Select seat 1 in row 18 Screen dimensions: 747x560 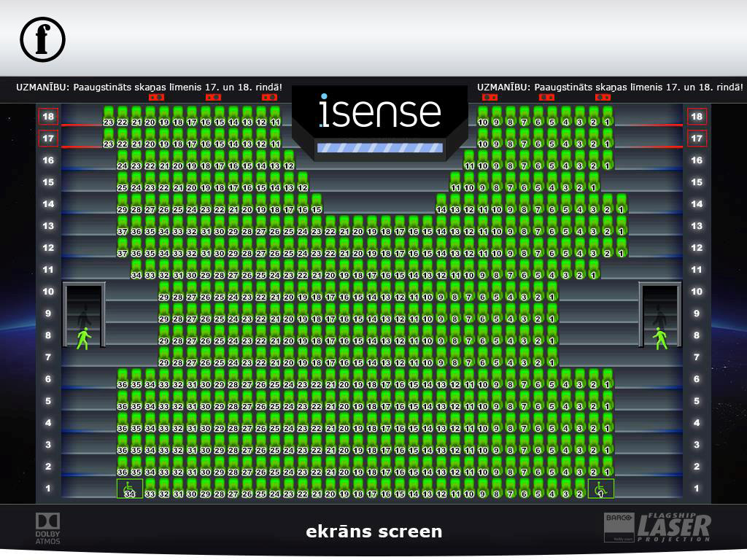coord(608,118)
